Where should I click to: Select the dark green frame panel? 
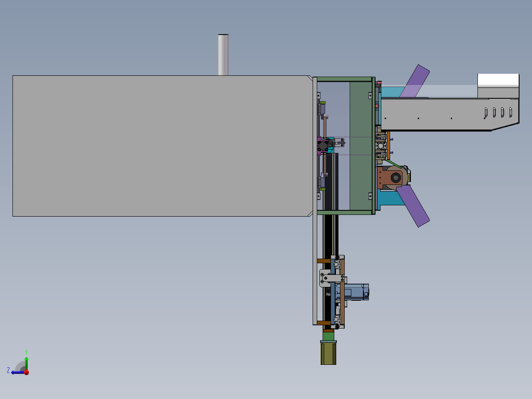(x=360, y=146)
